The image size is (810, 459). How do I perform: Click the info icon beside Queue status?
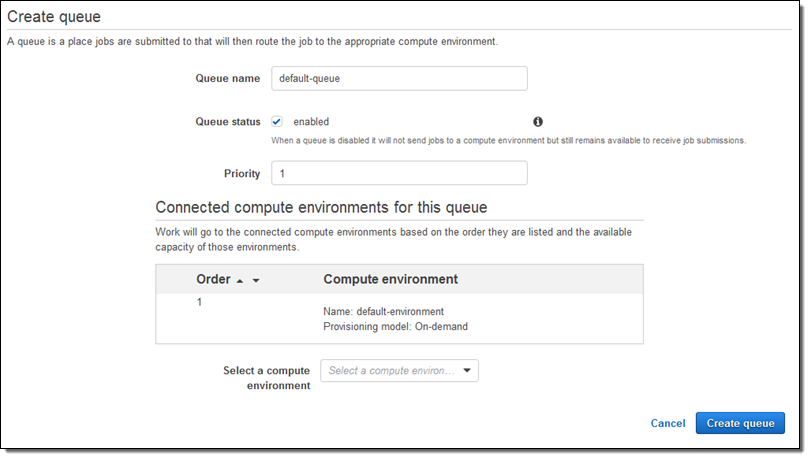[x=538, y=121]
